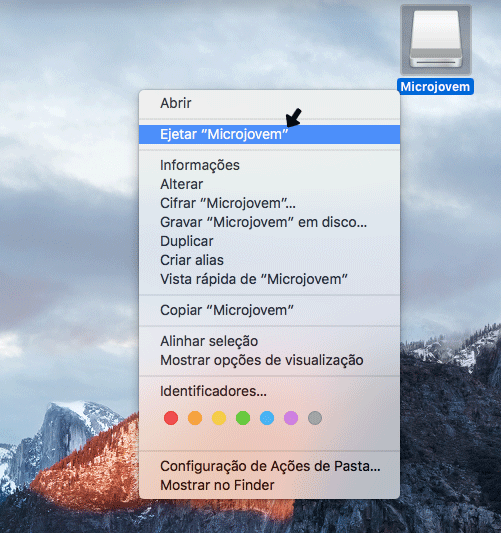This screenshot has width=501, height=533.
Task: Open Informações for the drive
Action: (x=269, y=165)
